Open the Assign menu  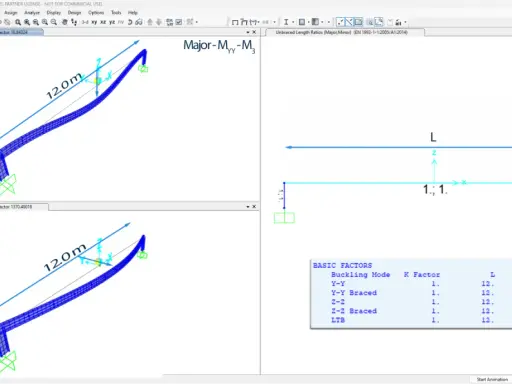[11, 12]
